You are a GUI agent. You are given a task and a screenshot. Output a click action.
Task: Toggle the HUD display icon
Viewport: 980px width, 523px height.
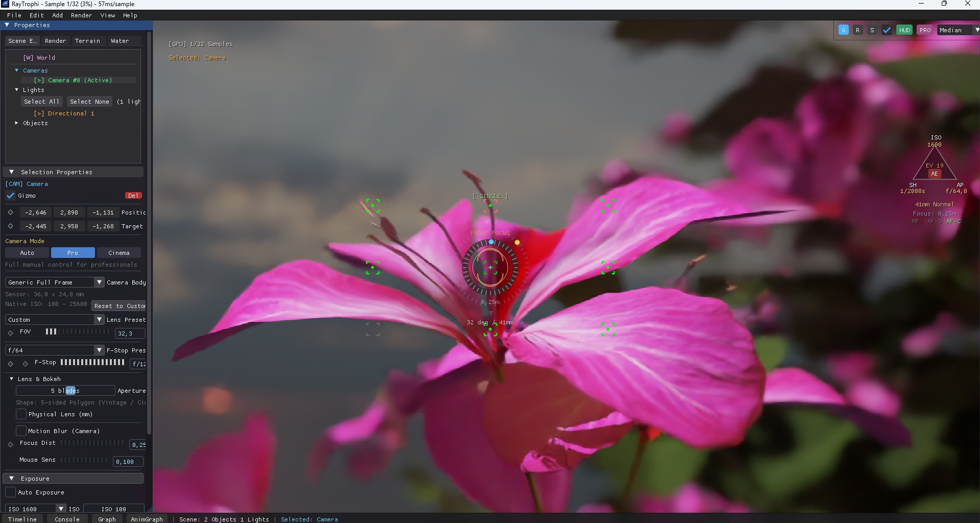coord(904,30)
